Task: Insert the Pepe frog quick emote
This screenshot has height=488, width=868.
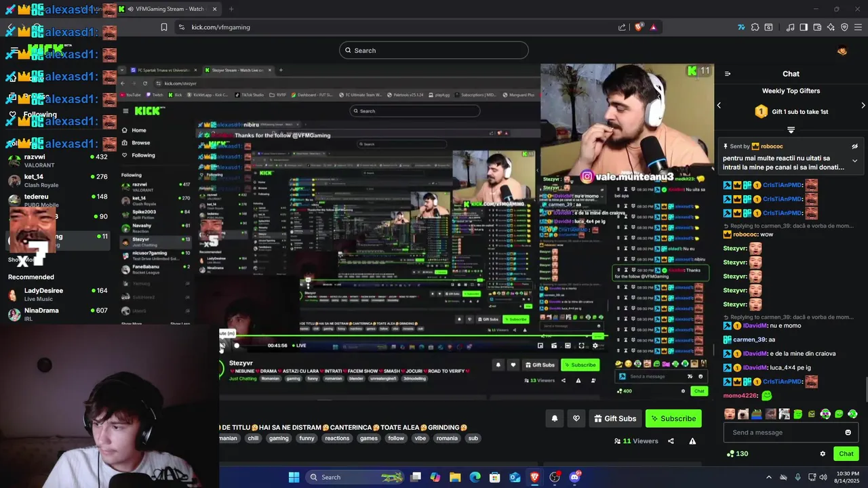Action: click(x=757, y=414)
